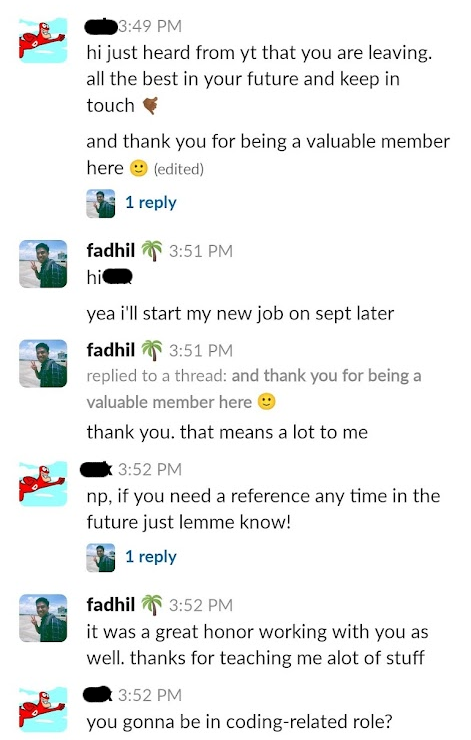Click the 3:49 PM timestamp
The height and width of the screenshot is (740, 471).
click(x=150, y=26)
